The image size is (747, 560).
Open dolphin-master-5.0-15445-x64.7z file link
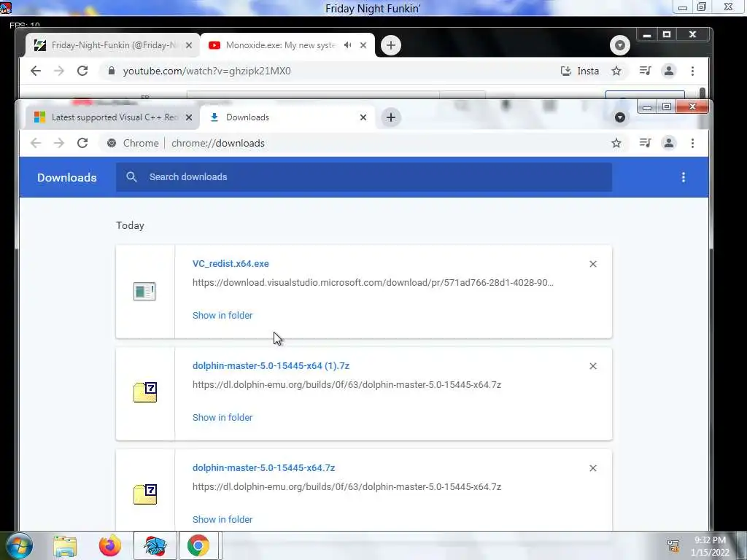pyautogui.click(x=263, y=468)
